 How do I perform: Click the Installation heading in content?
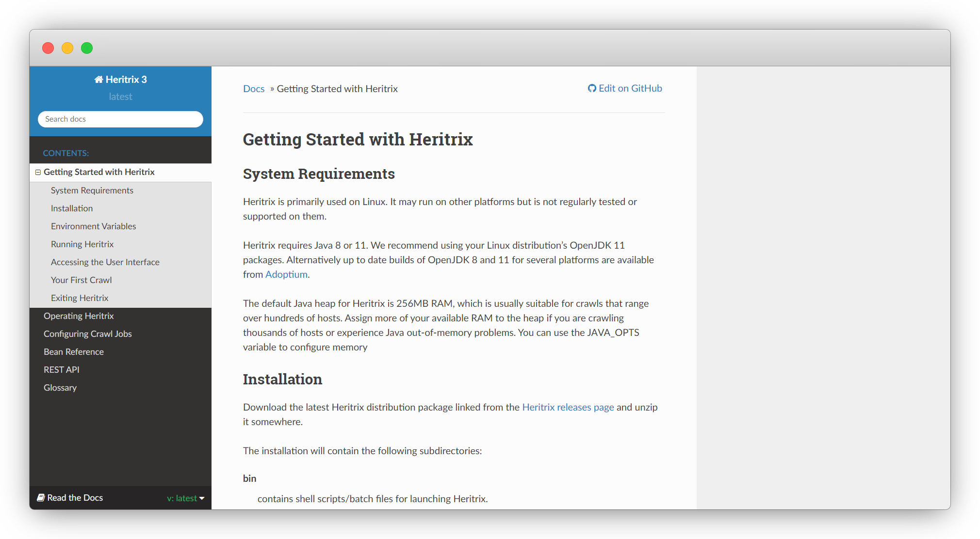coord(282,379)
